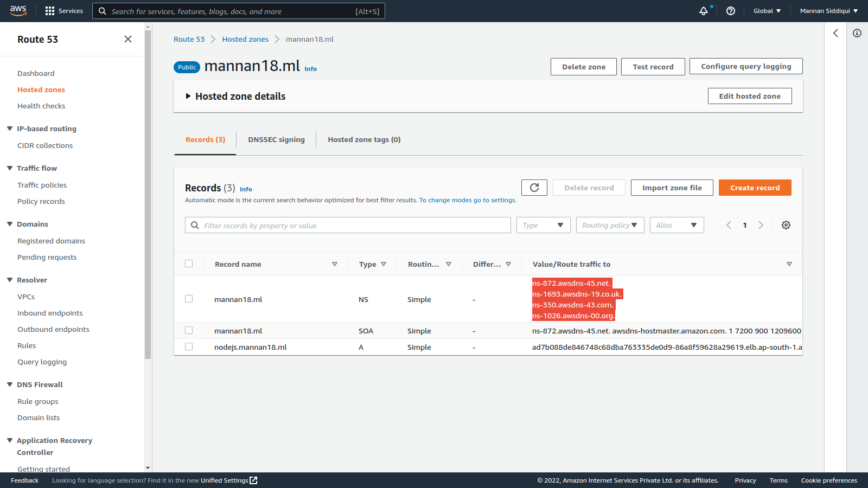The image size is (868, 488).
Task: Open the notifications bell
Action: [x=703, y=10]
